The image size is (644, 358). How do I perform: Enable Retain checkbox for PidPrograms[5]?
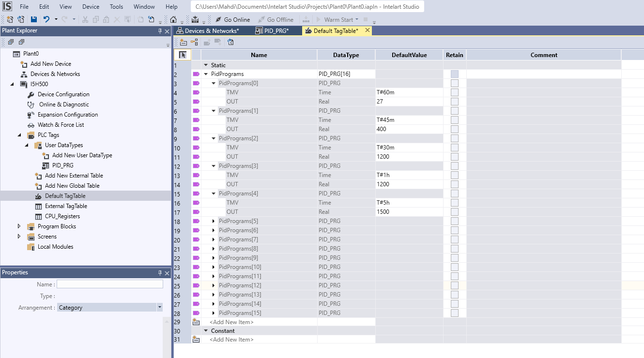pyautogui.click(x=454, y=221)
